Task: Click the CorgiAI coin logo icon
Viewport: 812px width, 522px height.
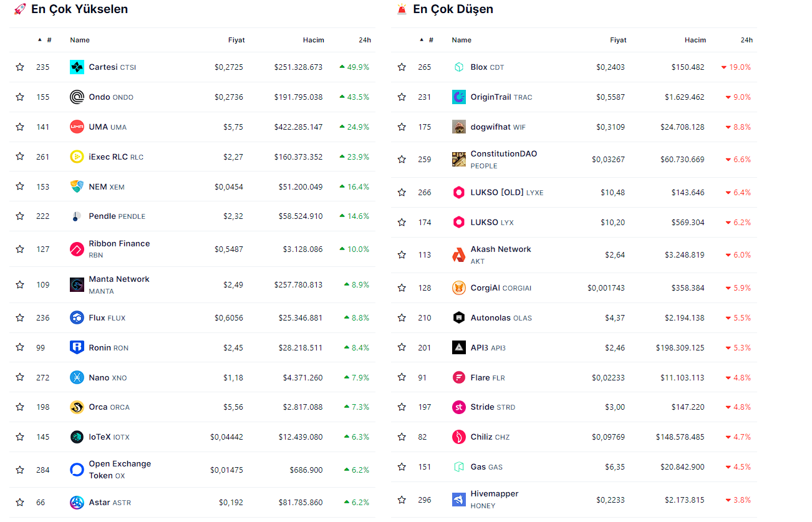Action: [x=459, y=288]
